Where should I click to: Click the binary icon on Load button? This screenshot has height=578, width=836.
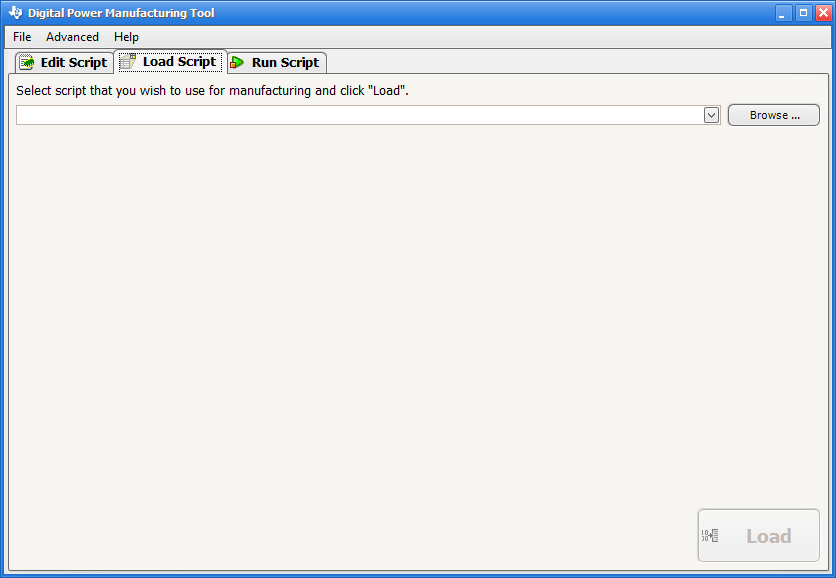710,536
